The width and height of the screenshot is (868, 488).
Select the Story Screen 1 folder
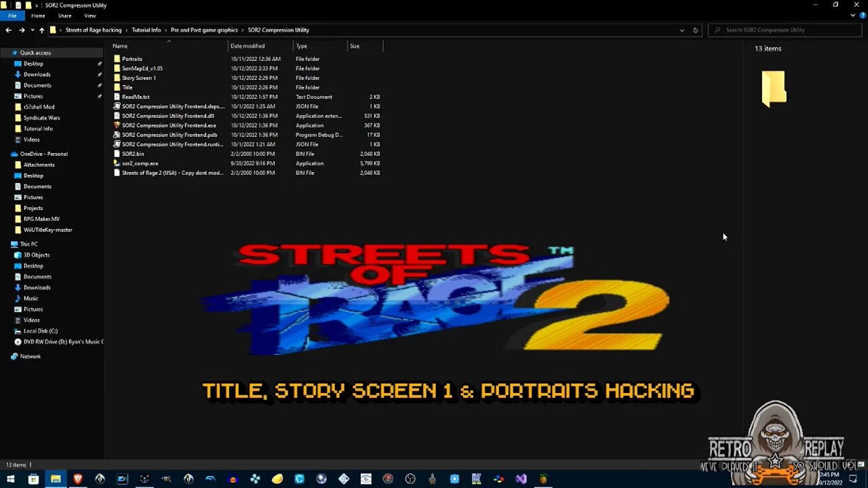point(139,78)
